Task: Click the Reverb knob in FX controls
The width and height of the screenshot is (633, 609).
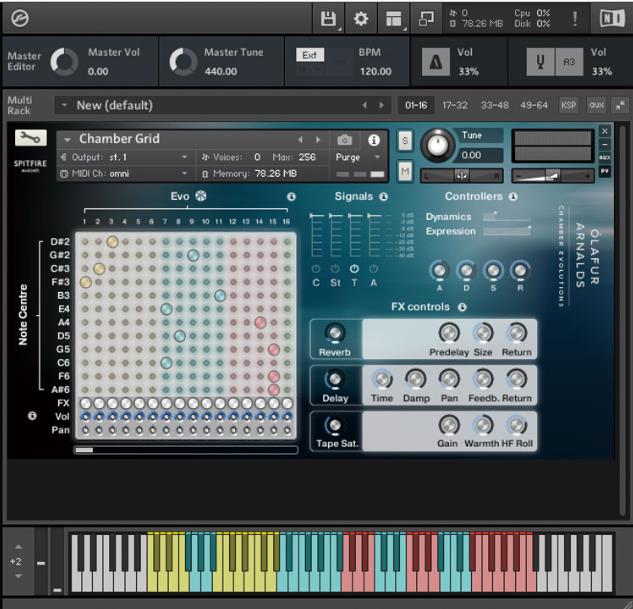Action: pos(335,334)
